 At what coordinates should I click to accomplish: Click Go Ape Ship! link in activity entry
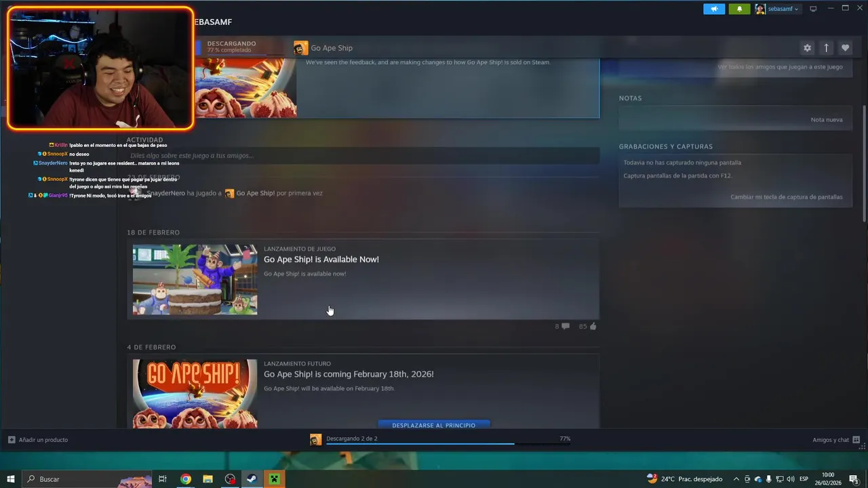click(255, 193)
